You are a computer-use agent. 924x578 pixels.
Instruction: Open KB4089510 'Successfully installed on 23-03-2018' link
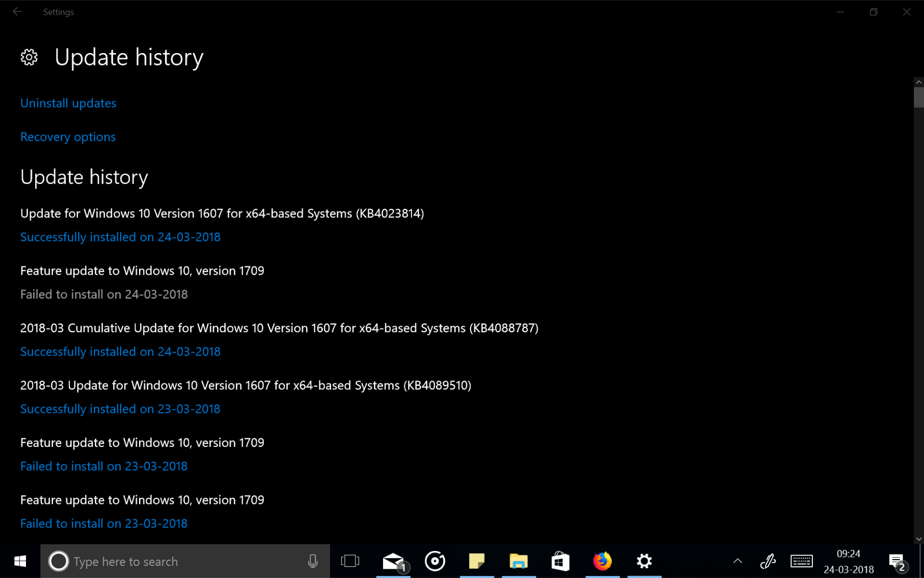pos(120,409)
